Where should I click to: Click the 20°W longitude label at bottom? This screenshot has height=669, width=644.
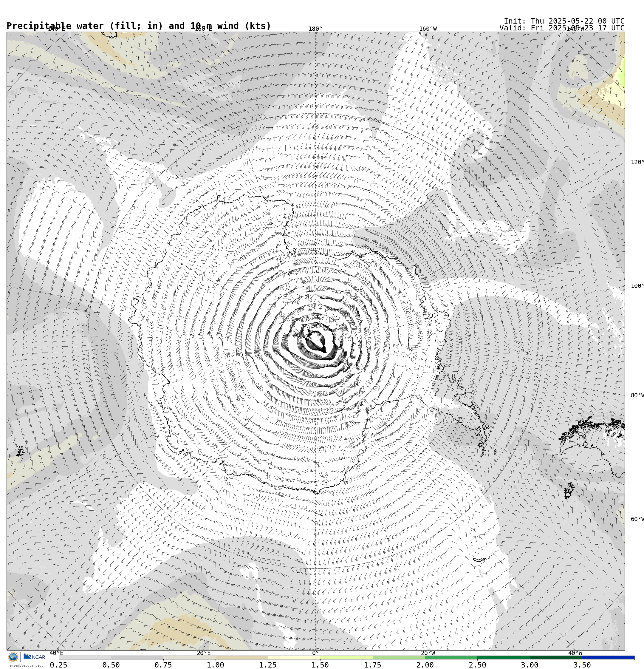[x=428, y=653]
